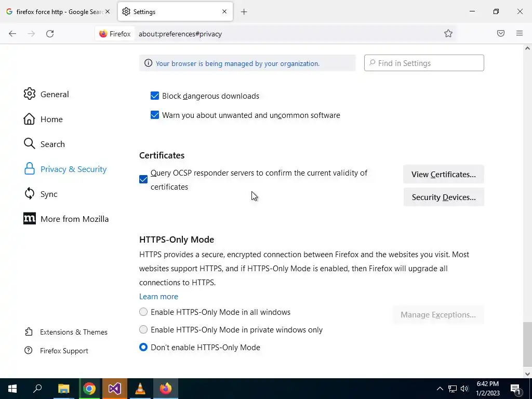Click the Firefox identity icon in the address bar

115,34
